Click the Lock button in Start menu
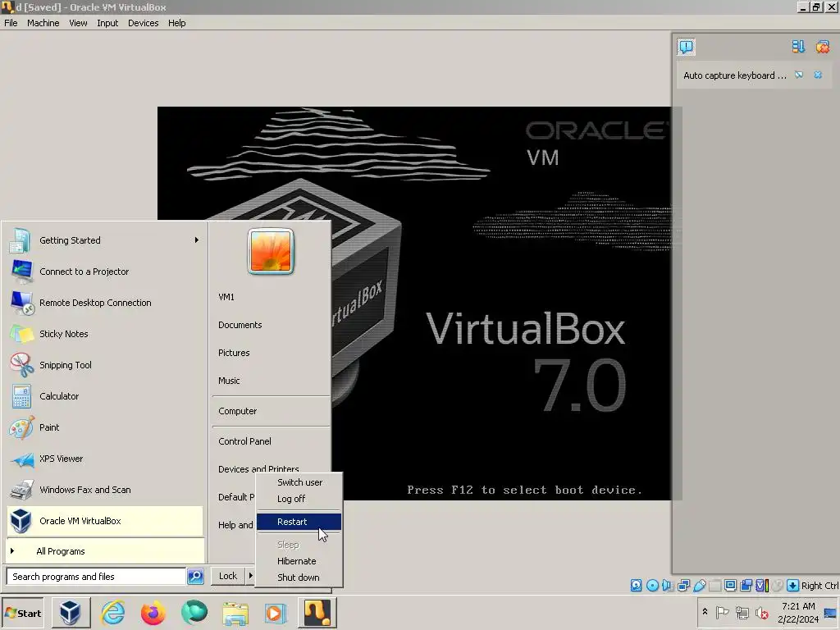The height and width of the screenshot is (630, 840). point(228,576)
